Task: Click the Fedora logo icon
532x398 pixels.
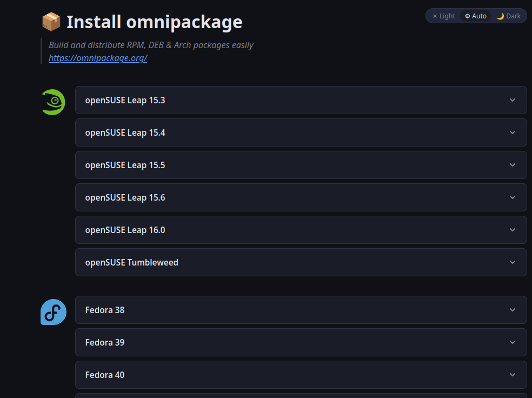Action: pos(54,312)
